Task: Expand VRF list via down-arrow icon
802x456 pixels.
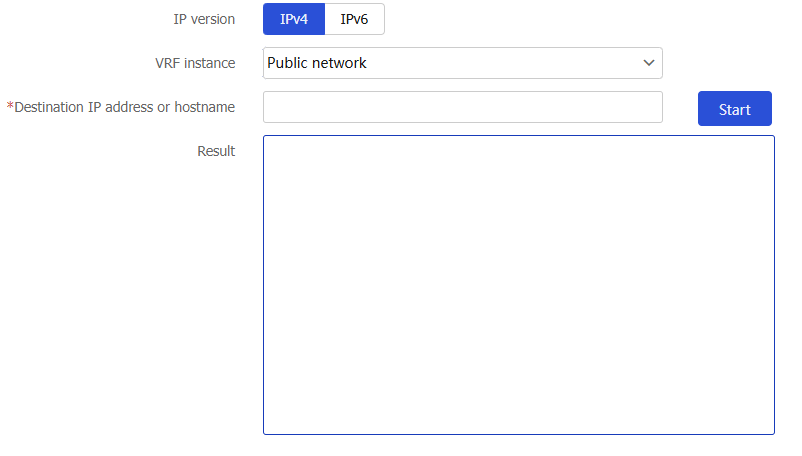Action: [x=649, y=63]
